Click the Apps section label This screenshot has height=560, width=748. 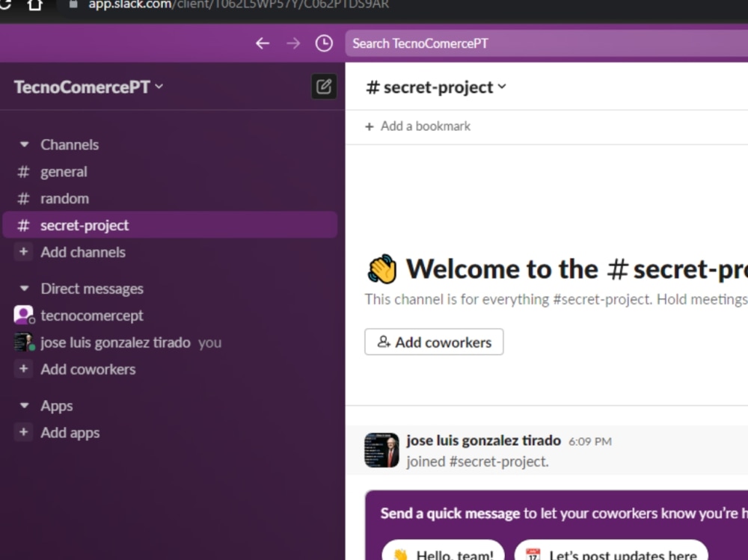[x=57, y=406]
